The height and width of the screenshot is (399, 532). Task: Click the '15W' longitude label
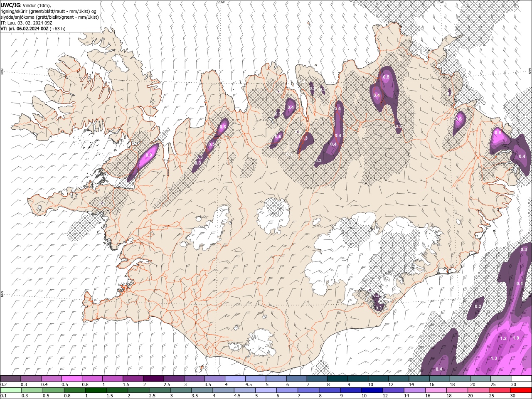pyautogui.click(x=440, y=2)
